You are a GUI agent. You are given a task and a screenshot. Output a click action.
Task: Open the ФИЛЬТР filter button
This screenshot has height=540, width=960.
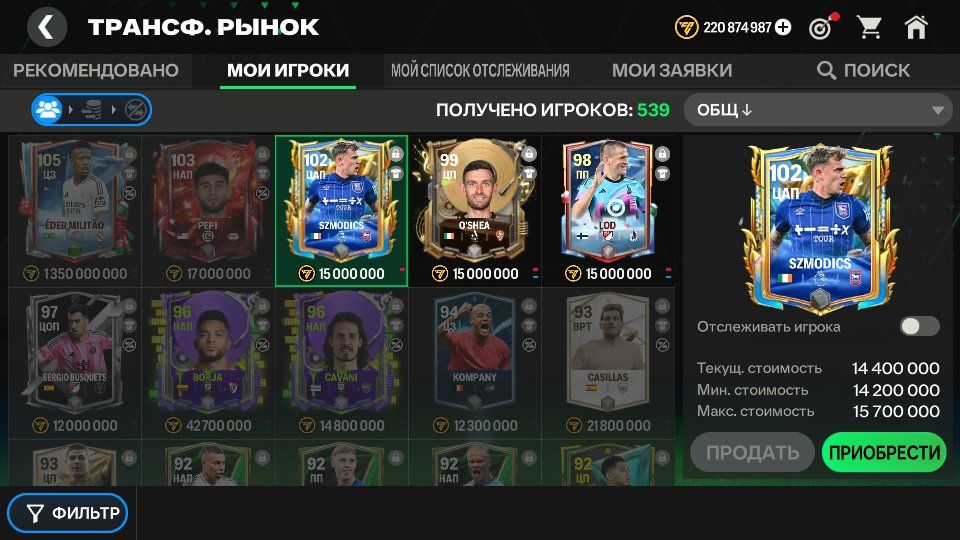click(68, 513)
